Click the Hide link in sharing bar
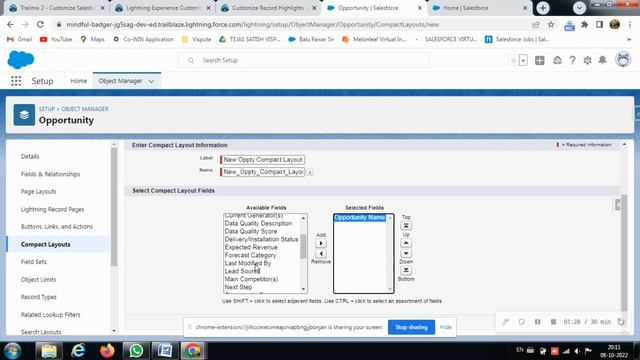The height and width of the screenshot is (360, 640). 445,327
